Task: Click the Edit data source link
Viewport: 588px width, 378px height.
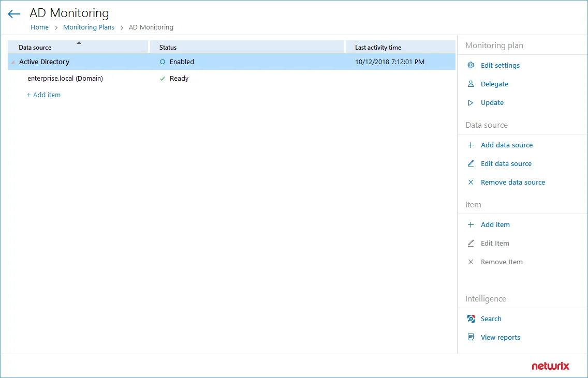Action: [506, 164]
